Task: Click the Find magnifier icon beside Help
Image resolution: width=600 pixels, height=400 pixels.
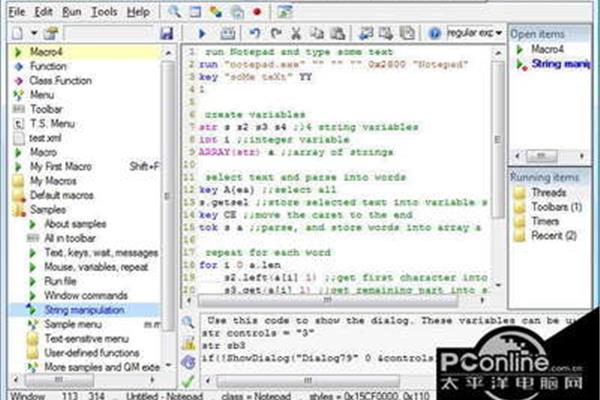Action: (x=174, y=11)
